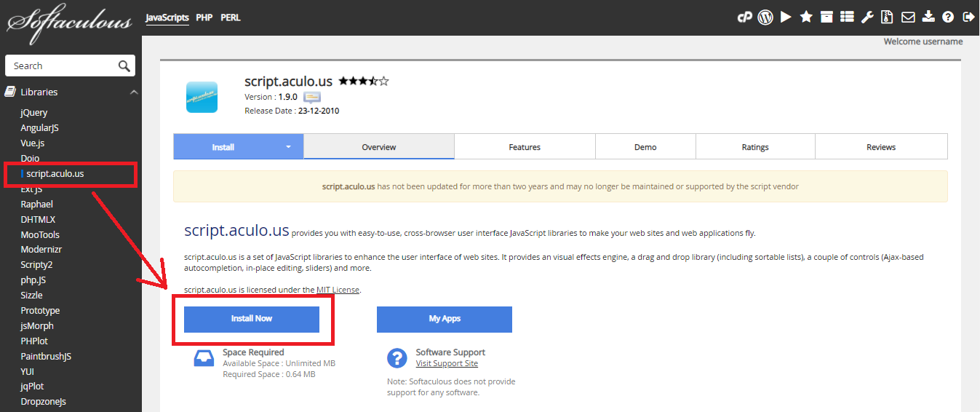Click the star ratings icon in header
This screenshot has height=412, width=980.
click(x=806, y=17)
